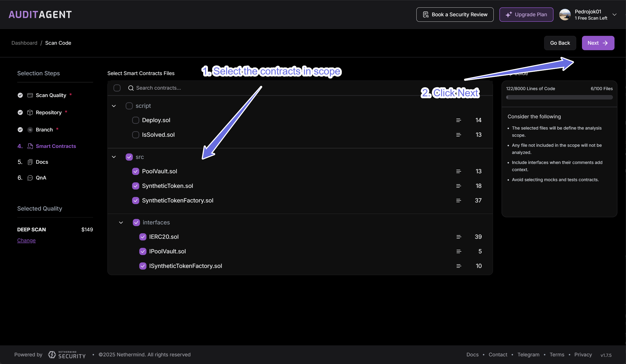
Task: Open the Dashboard breadcrumb
Action: 24,43
